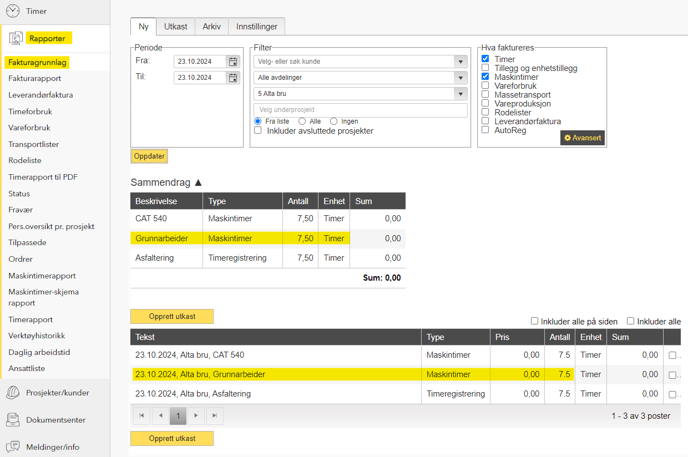Select page 1 in pagination
The height and width of the screenshot is (457, 688).
pyautogui.click(x=178, y=415)
